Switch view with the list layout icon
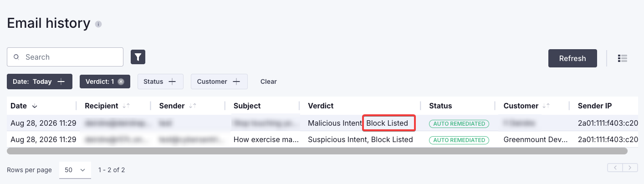 (623, 58)
